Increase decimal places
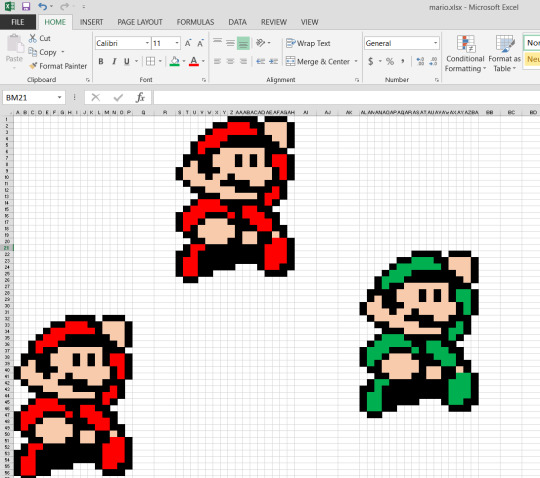The image size is (540, 478). (420, 61)
